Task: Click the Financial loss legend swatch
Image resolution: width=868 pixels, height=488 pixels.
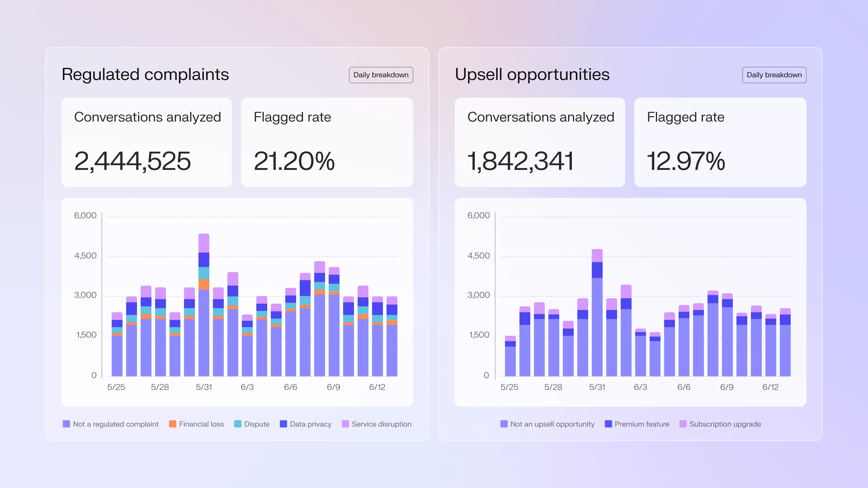Action: pyautogui.click(x=172, y=424)
